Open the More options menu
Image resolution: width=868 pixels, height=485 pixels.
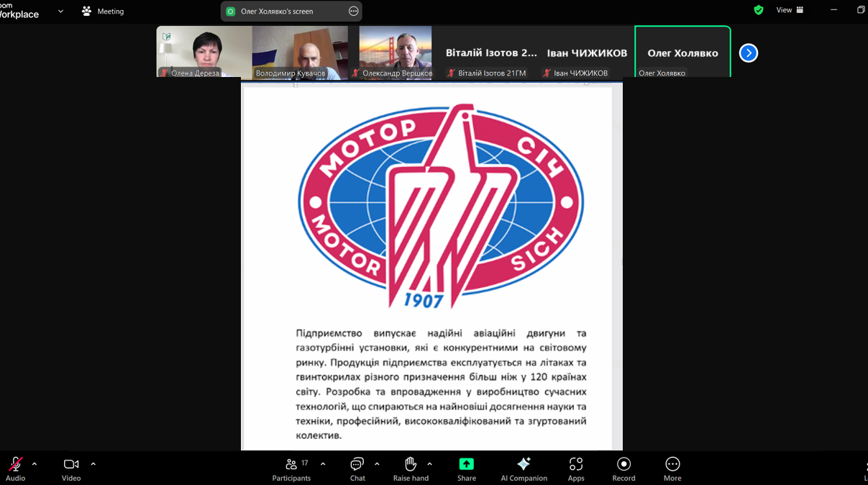[672, 468]
